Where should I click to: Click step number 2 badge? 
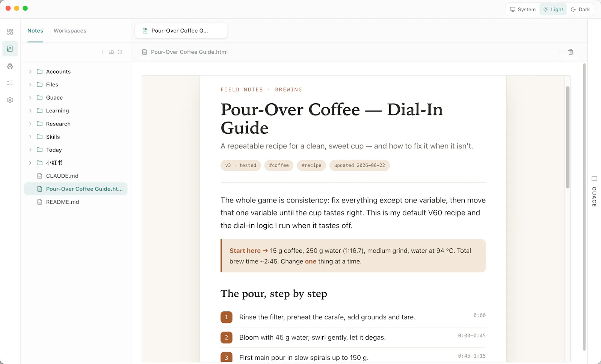[x=227, y=338]
